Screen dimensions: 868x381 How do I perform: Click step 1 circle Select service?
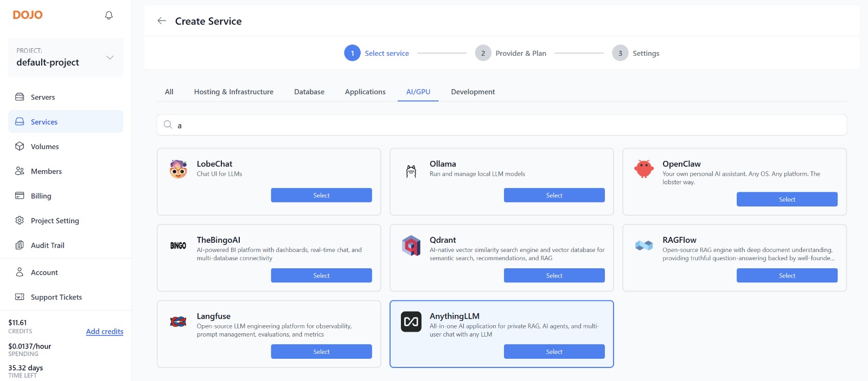point(352,53)
